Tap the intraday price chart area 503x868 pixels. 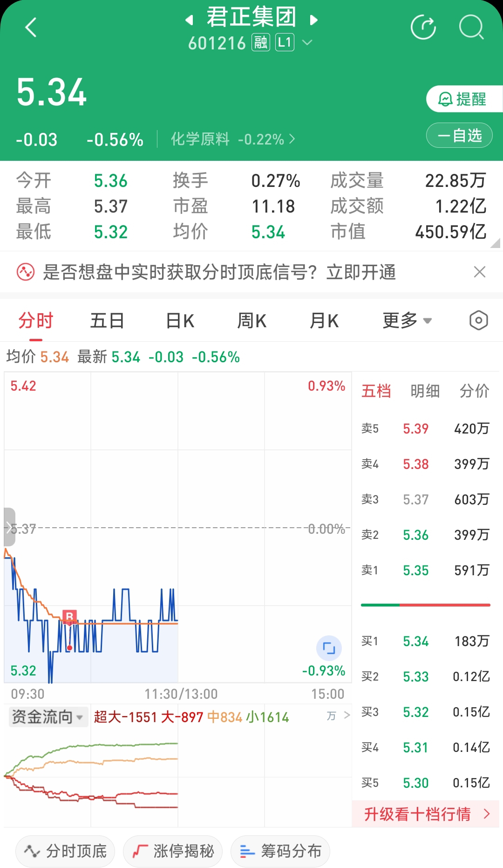[x=177, y=527]
